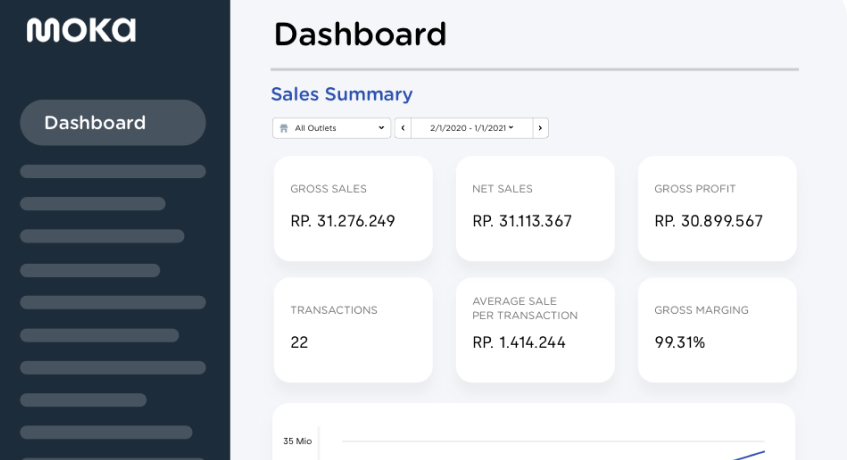This screenshot has width=847, height=460.
Task: Expand the 2/1/2020 - 1/1/2021 date range picker
Action: click(x=471, y=128)
